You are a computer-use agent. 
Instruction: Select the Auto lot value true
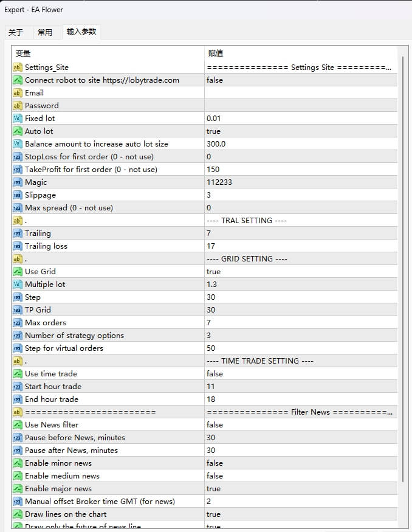213,131
